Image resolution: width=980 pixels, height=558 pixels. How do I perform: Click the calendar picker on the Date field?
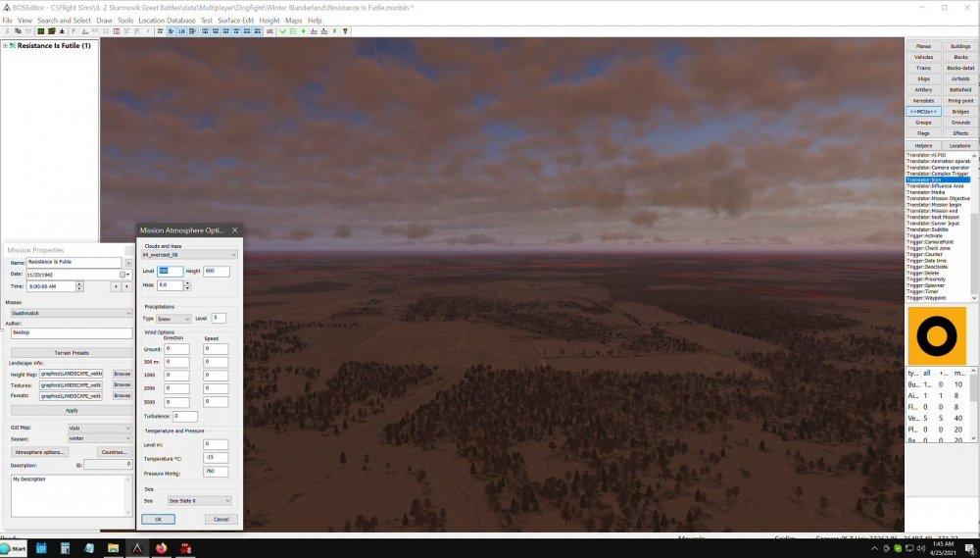pos(122,275)
